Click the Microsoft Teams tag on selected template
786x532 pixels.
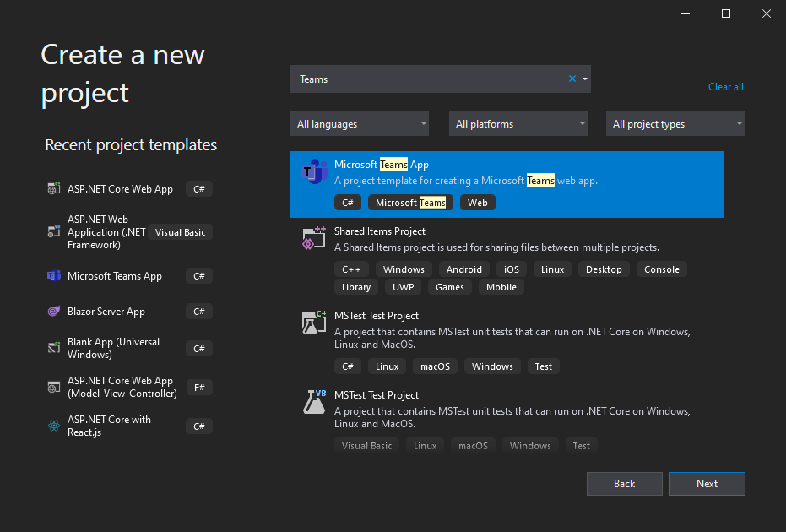pyautogui.click(x=410, y=203)
